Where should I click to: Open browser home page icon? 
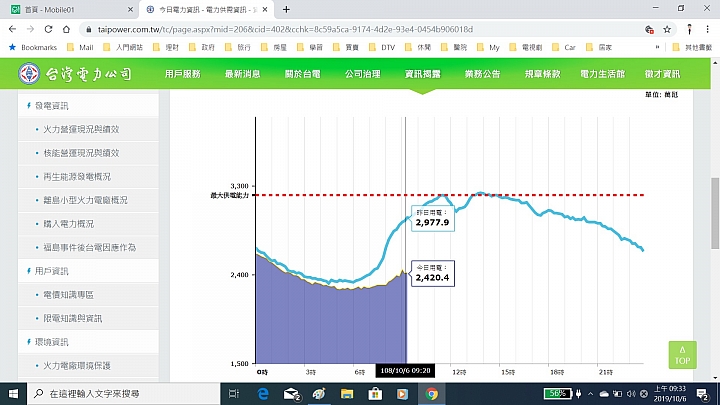tap(66, 29)
